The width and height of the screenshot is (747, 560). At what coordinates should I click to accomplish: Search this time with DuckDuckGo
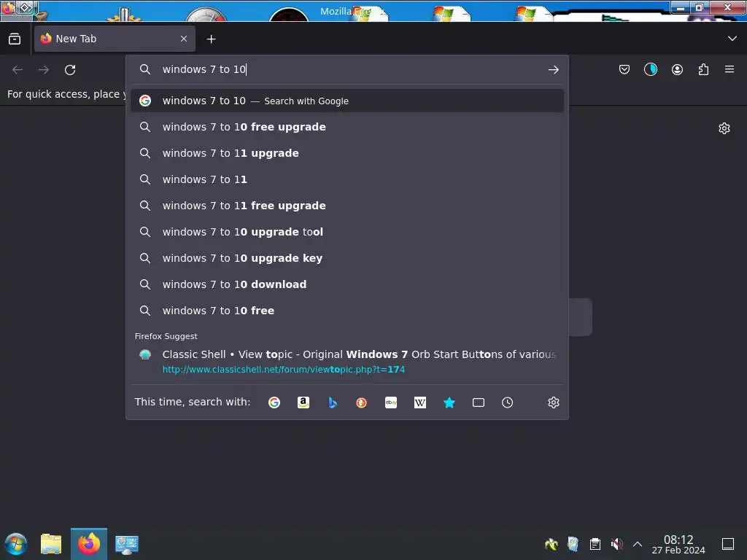[362, 402]
